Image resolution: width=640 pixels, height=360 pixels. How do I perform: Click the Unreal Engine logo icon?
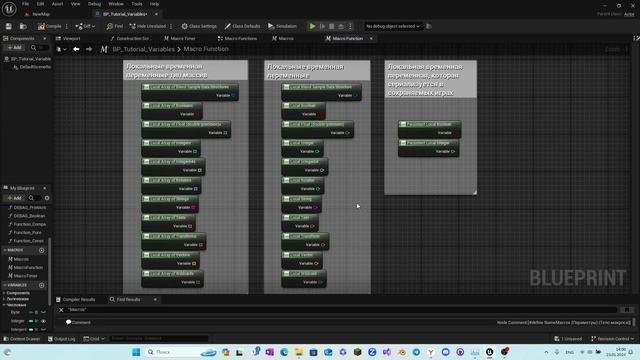pyautogui.click(x=9, y=8)
